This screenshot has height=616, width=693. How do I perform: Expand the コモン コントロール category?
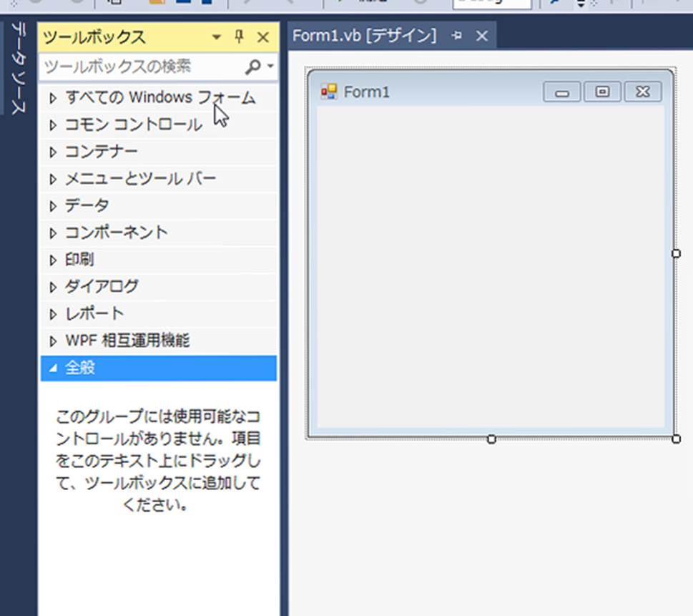click(133, 124)
